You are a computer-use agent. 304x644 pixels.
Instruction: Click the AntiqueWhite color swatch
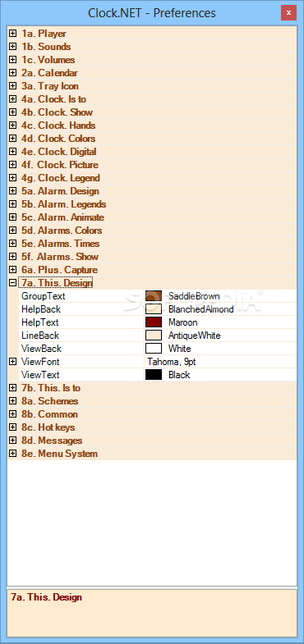click(154, 336)
